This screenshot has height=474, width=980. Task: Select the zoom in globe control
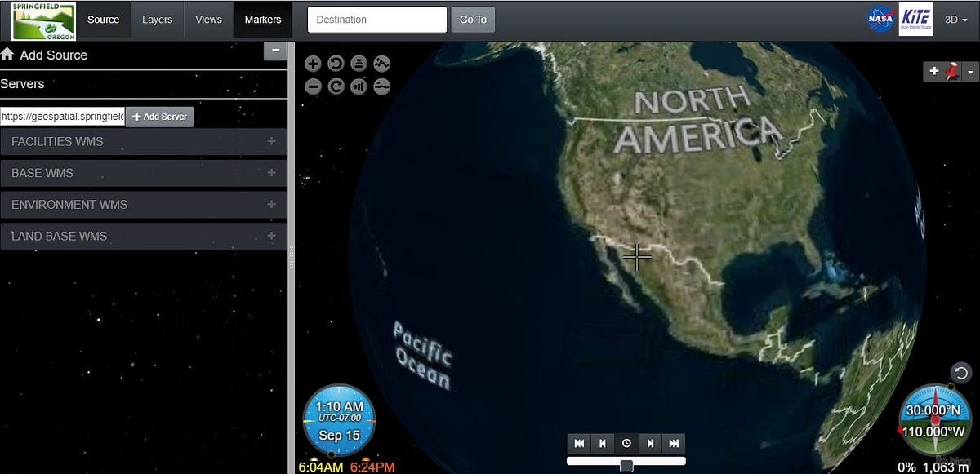pyautogui.click(x=313, y=63)
